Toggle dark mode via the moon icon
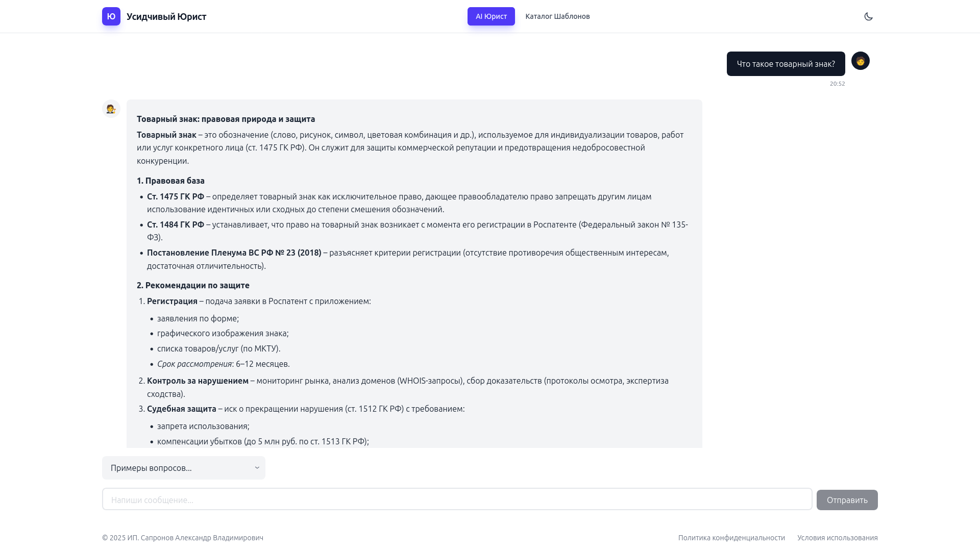The image size is (980, 551). click(869, 16)
